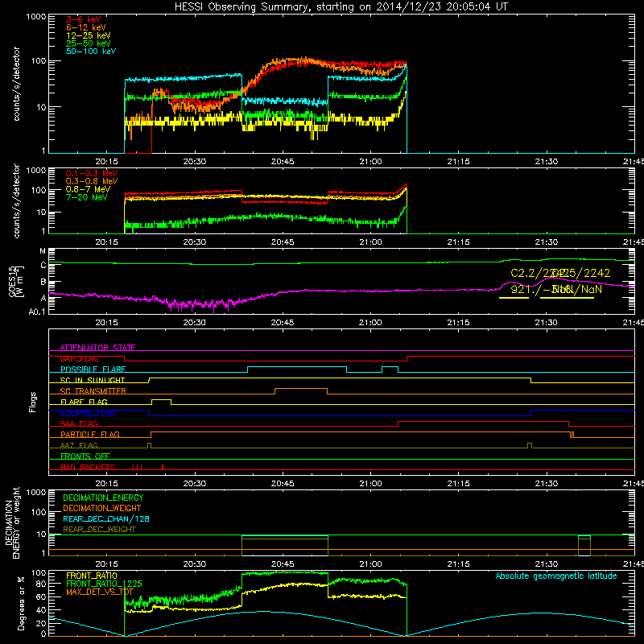The image size is (644, 644).
Task: Select the 3-6 keV legend label
Action: pyautogui.click(x=84, y=19)
